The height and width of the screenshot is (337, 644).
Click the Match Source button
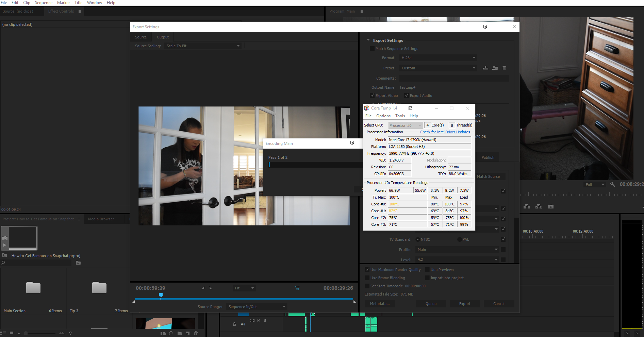tap(489, 176)
